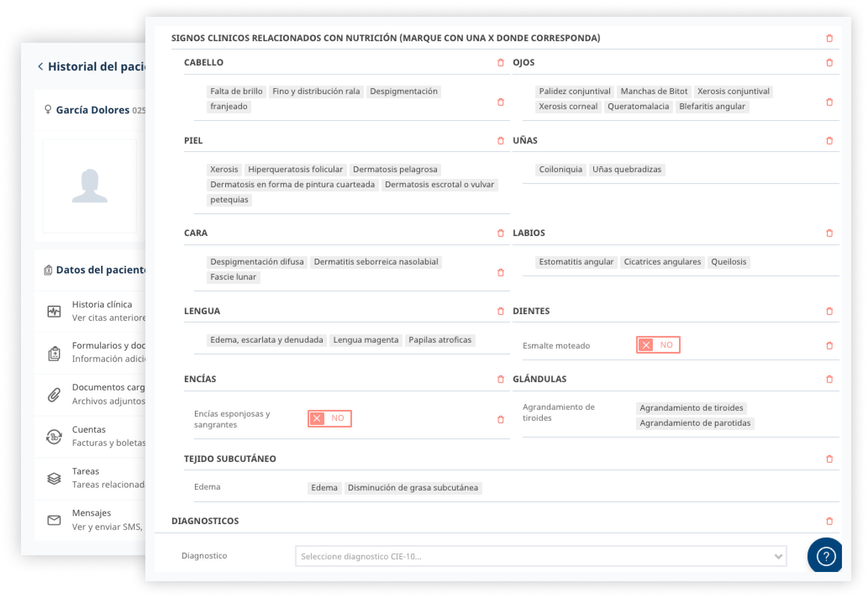Image resolution: width=868 pixels, height=598 pixels.
Task: Select the Xerosis conjuntival tag
Action: pyautogui.click(x=734, y=92)
